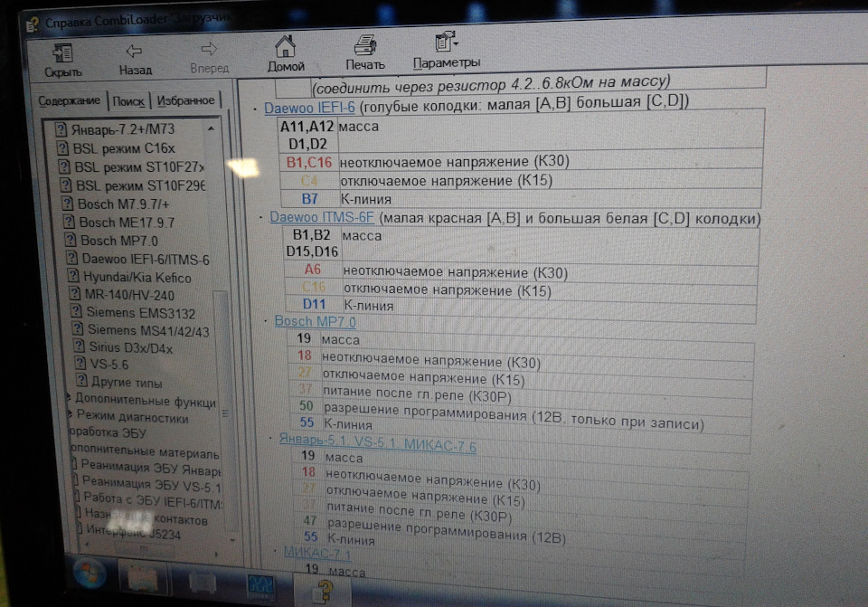Click page icon beside Siemens EMS3132
868x607 pixels.
(x=76, y=312)
